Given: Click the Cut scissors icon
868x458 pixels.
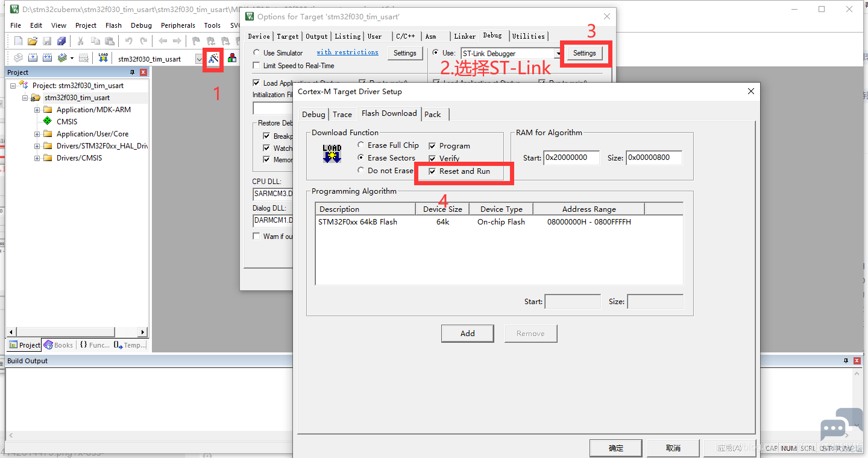Looking at the screenshot, I should 80,41.
